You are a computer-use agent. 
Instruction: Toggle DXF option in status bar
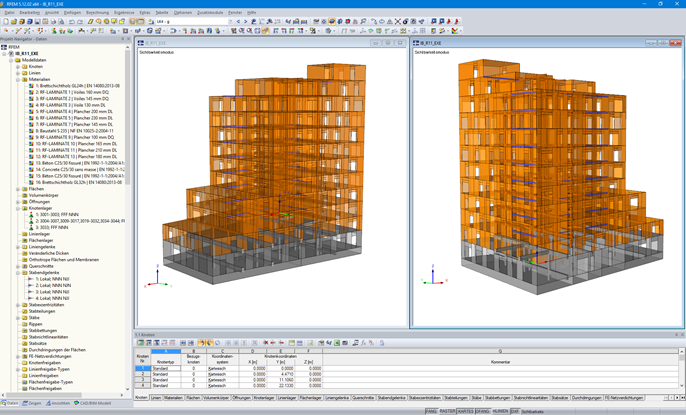click(514, 412)
